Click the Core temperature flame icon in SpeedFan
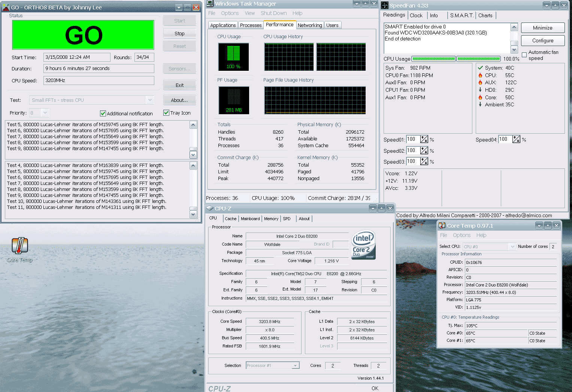The image size is (572, 392). tap(480, 97)
